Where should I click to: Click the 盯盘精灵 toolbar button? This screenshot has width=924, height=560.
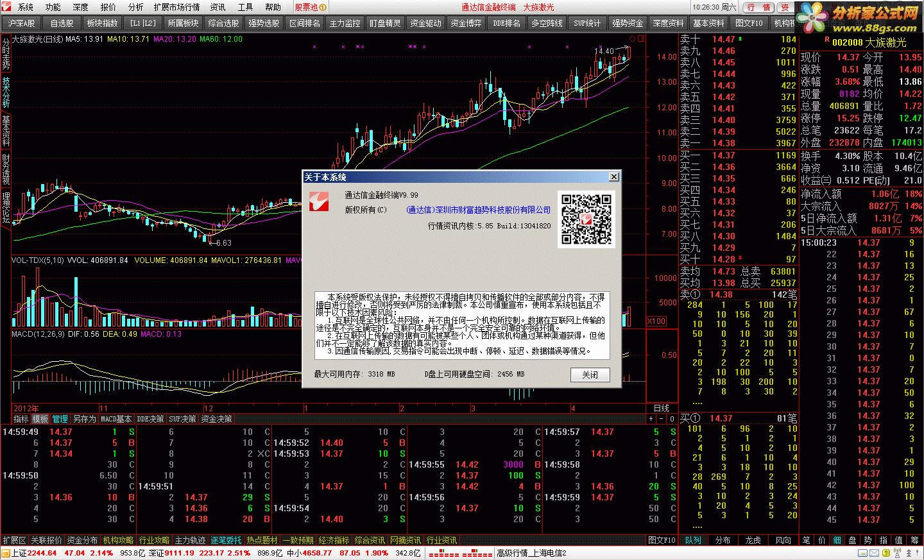pos(386,23)
